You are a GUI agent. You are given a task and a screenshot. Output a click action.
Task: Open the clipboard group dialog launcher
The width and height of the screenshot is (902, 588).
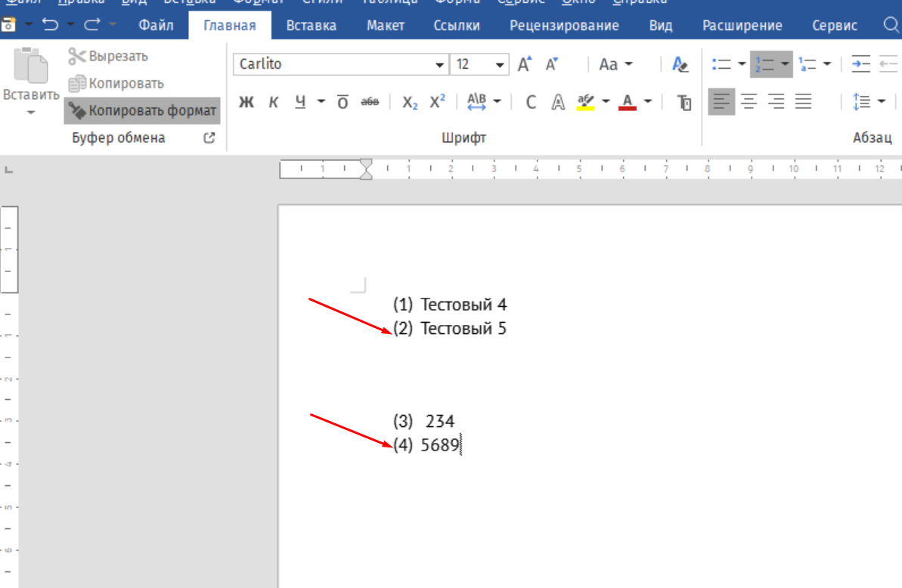pyautogui.click(x=209, y=138)
